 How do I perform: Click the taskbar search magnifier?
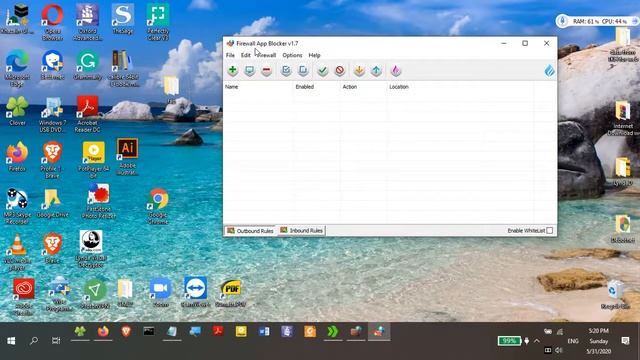[x=34, y=340]
